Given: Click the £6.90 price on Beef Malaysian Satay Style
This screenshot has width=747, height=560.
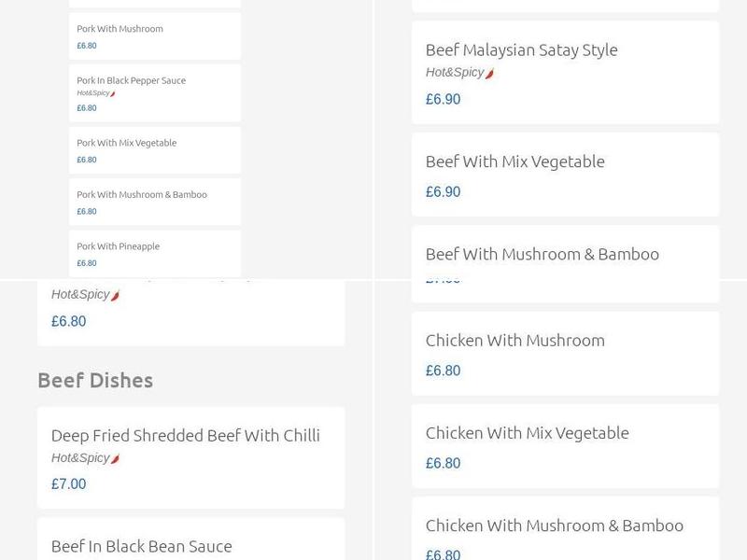Looking at the screenshot, I should point(443,98).
